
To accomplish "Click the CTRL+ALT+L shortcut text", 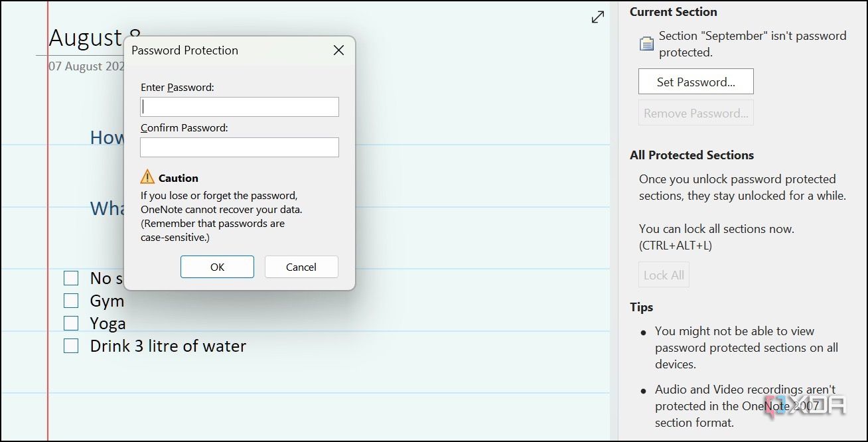I will pyautogui.click(x=676, y=246).
